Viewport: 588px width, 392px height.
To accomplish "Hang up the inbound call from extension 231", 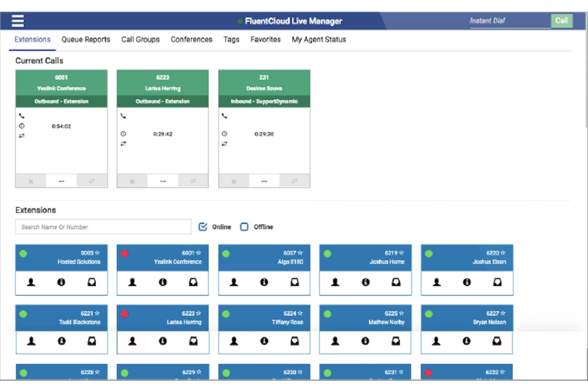I will [x=233, y=181].
